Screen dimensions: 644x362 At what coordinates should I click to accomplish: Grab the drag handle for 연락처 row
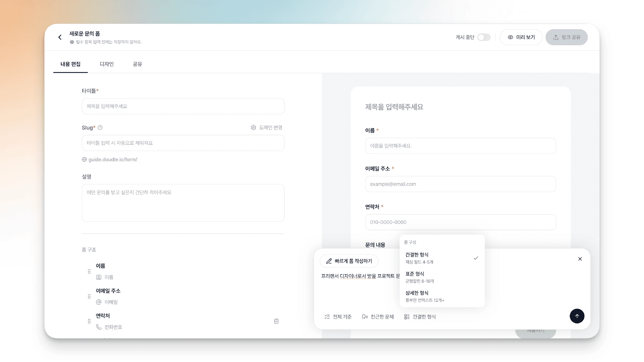(x=89, y=321)
